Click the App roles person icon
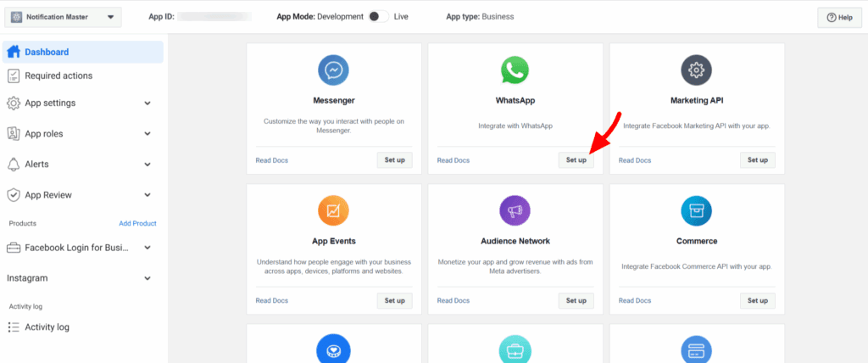The width and height of the screenshot is (868, 363). [14, 133]
